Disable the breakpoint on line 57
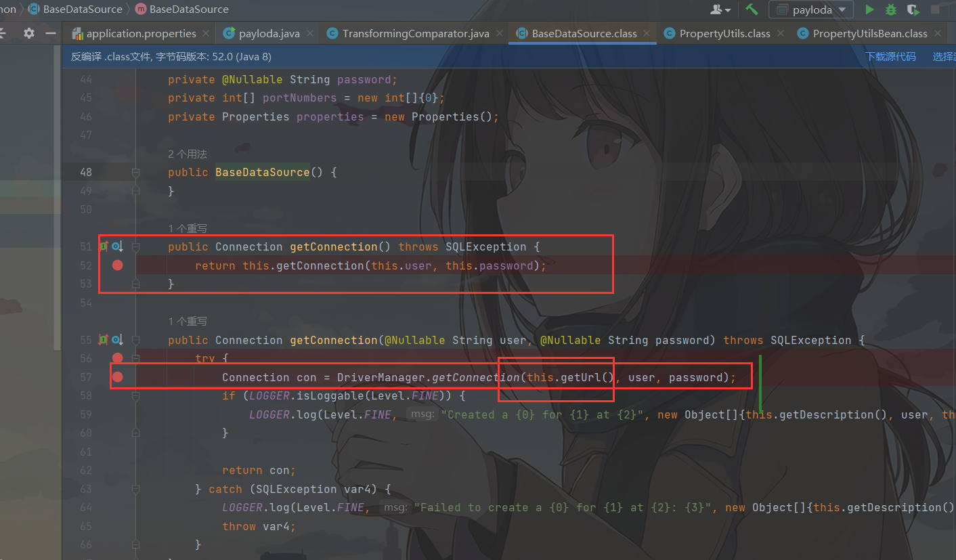956x560 pixels. [117, 377]
